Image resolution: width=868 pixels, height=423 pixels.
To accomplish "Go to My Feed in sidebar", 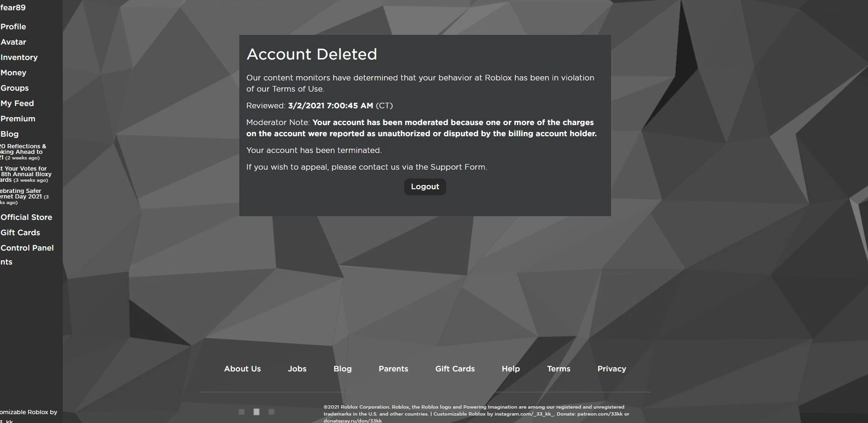I will click(x=17, y=103).
